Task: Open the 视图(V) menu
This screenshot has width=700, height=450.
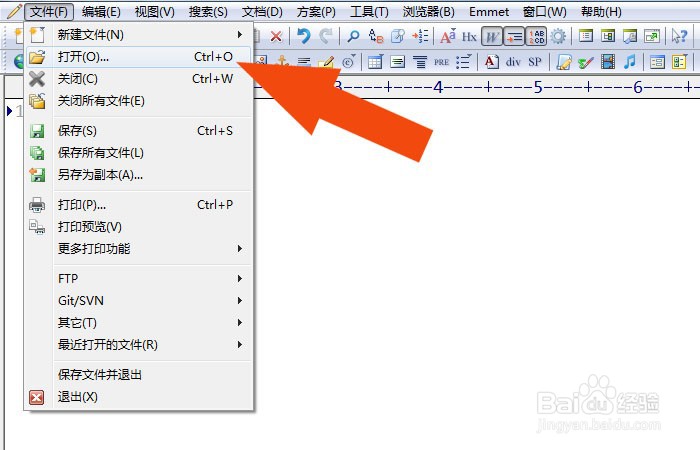Action: tap(154, 12)
